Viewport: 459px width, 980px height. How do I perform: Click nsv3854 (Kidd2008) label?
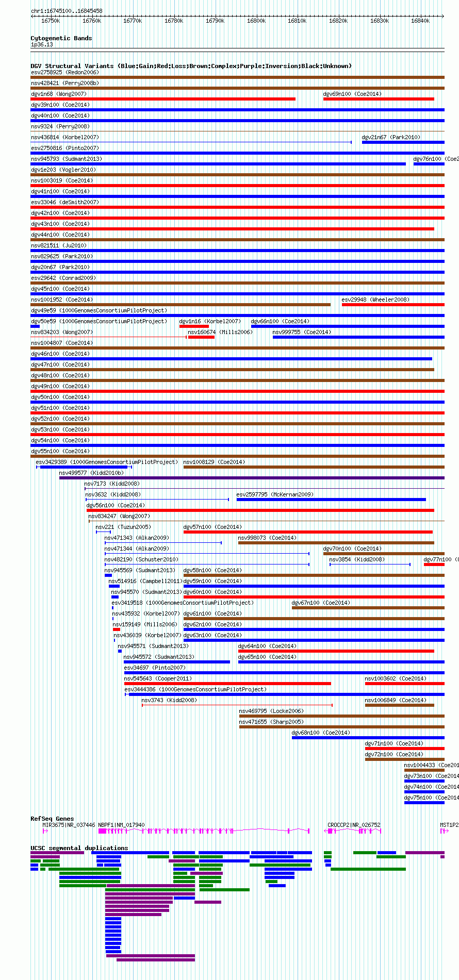click(357, 559)
